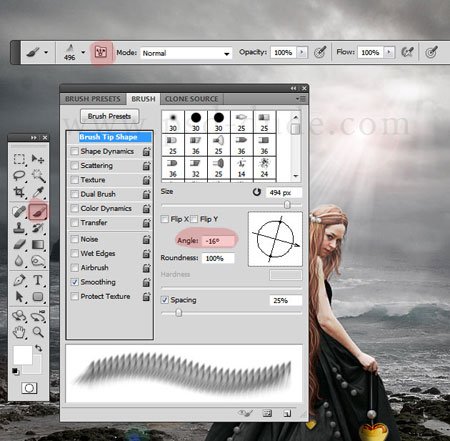Screen dimensions: 450x441
Task: Click the Angle input field
Action: point(218,241)
